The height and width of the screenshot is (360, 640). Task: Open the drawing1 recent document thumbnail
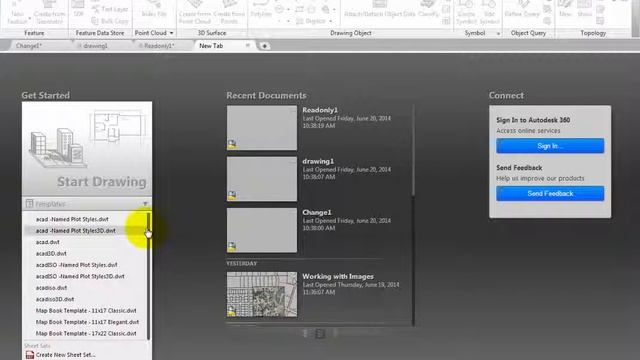click(262, 179)
